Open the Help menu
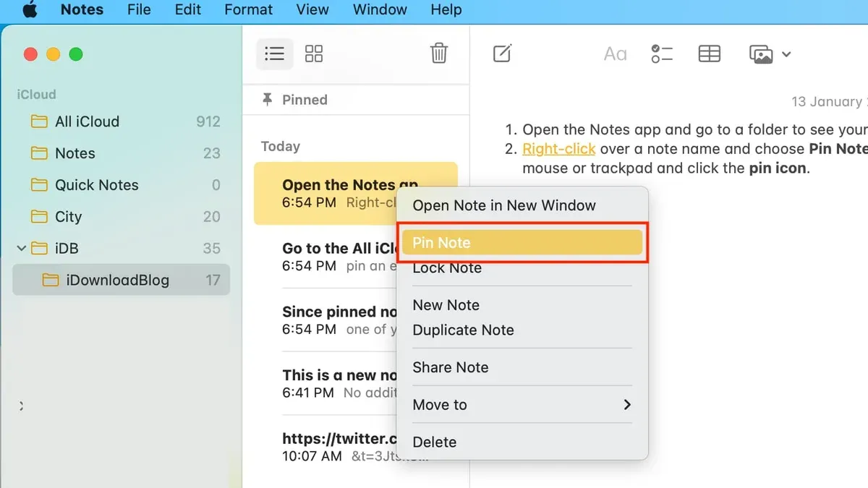The height and width of the screenshot is (488, 868). coord(446,10)
